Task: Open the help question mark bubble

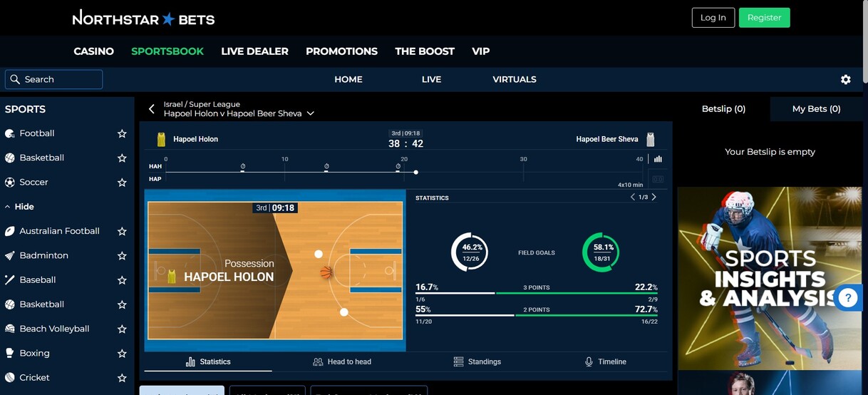Action: click(x=848, y=298)
